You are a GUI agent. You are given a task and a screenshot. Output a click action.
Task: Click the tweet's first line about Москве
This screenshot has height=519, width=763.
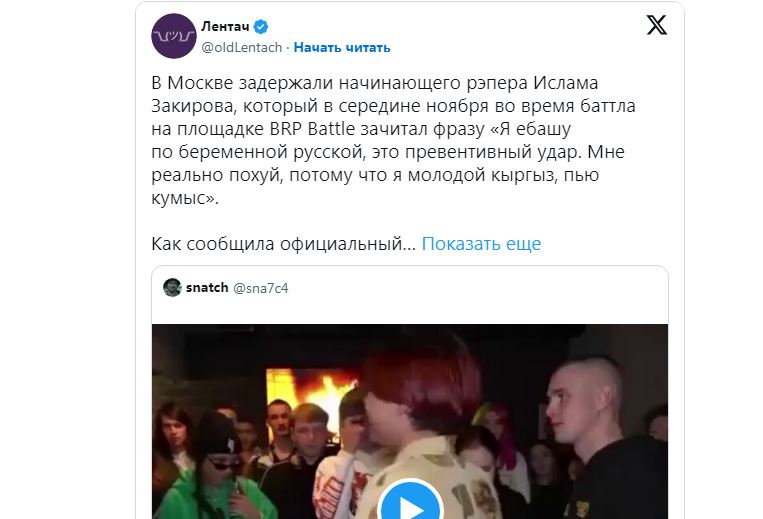coord(375,83)
